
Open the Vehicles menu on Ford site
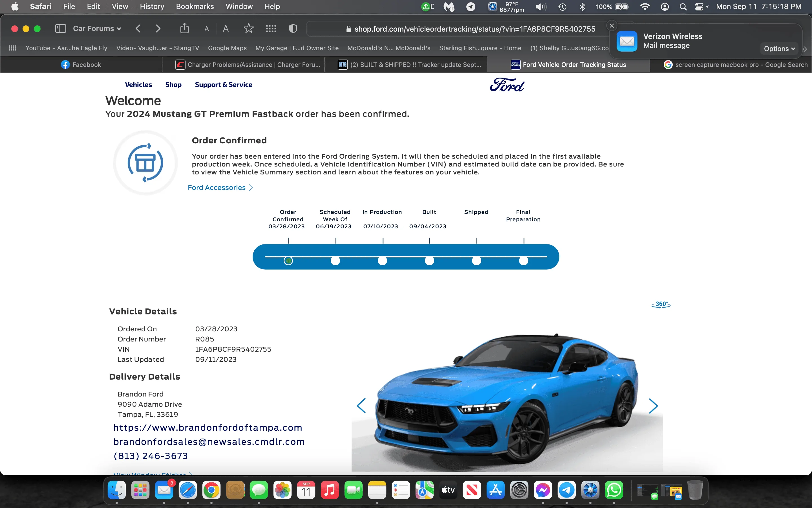(x=138, y=85)
